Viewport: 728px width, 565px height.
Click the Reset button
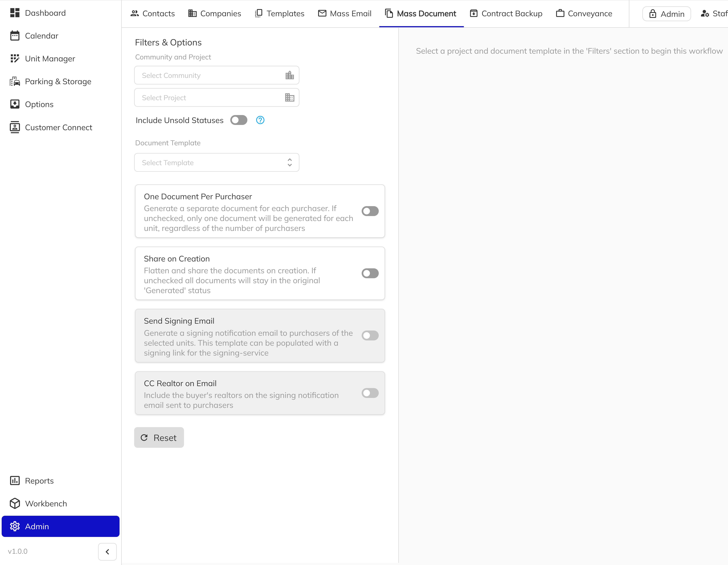[x=159, y=437]
